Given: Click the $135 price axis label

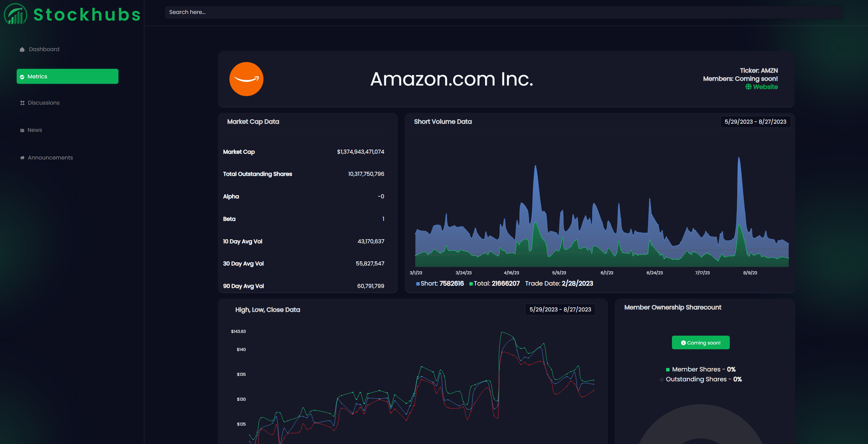Looking at the screenshot, I should click(x=241, y=374).
